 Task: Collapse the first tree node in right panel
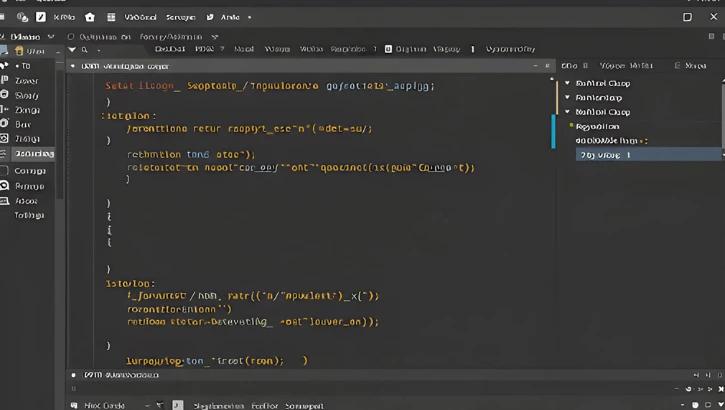coord(567,83)
